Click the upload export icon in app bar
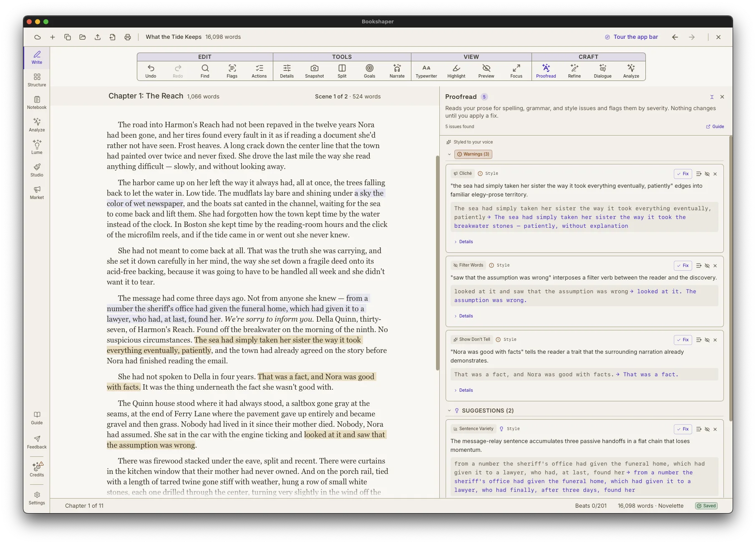Screen dimensions: 756x544 [x=98, y=37]
